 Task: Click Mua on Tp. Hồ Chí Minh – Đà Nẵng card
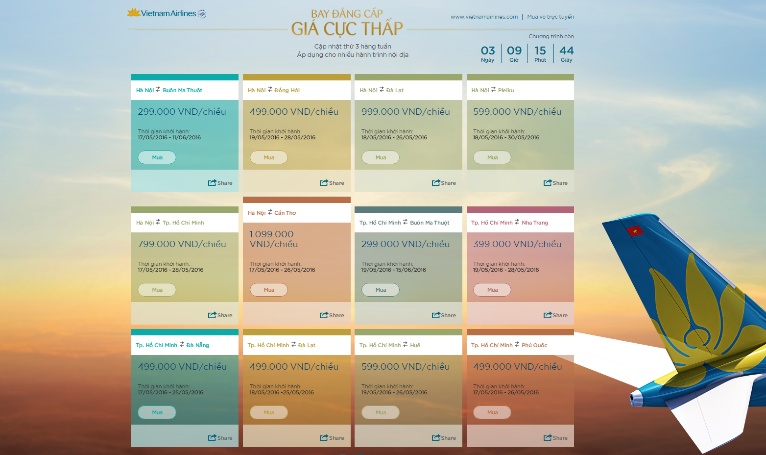pos(157,412)
